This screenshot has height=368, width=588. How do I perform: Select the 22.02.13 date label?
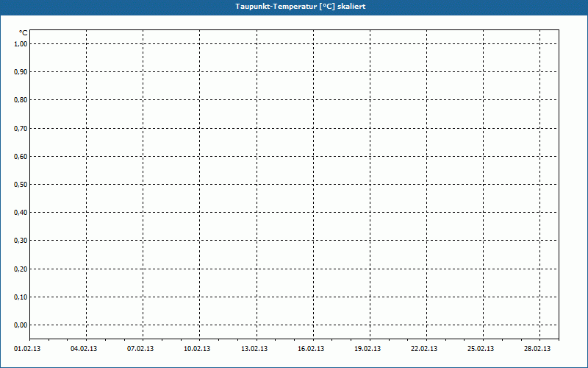coord(424,349)
